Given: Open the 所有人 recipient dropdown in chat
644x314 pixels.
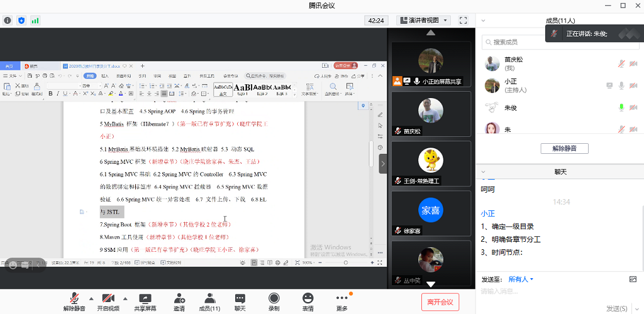Looking at the screenshot, I should 521,279.
